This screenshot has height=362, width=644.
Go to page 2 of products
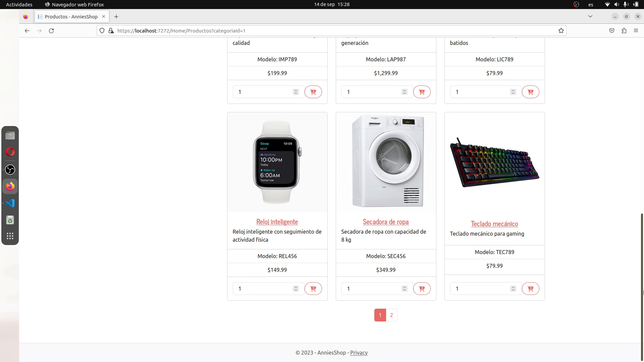[391, 315]
